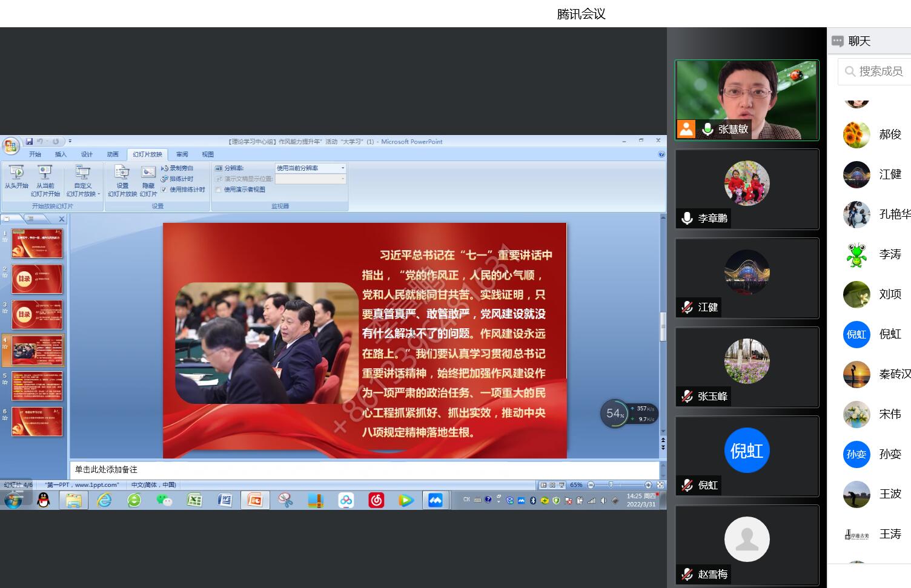The height and width of the screenshot is (588, 911).
Task: Click the zoom out minus button
Action: click(591, 485)
